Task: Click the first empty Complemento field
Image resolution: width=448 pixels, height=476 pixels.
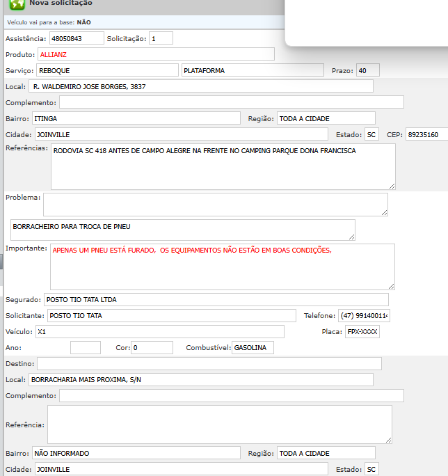Action: point(232,102)
